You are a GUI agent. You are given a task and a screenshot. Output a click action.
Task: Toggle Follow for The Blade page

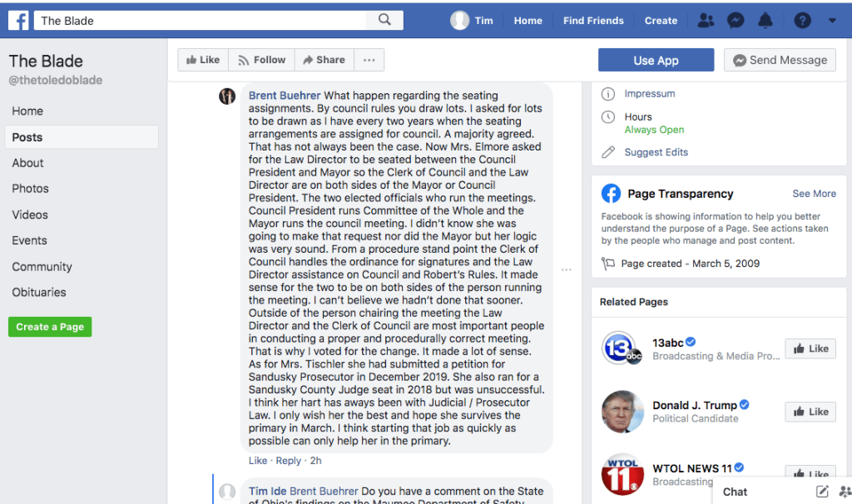click(261, 60)
